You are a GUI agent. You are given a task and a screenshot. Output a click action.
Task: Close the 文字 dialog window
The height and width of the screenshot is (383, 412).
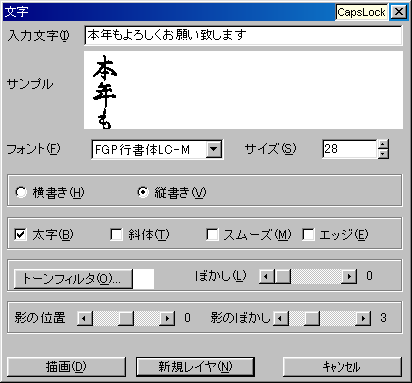(398, 12)
